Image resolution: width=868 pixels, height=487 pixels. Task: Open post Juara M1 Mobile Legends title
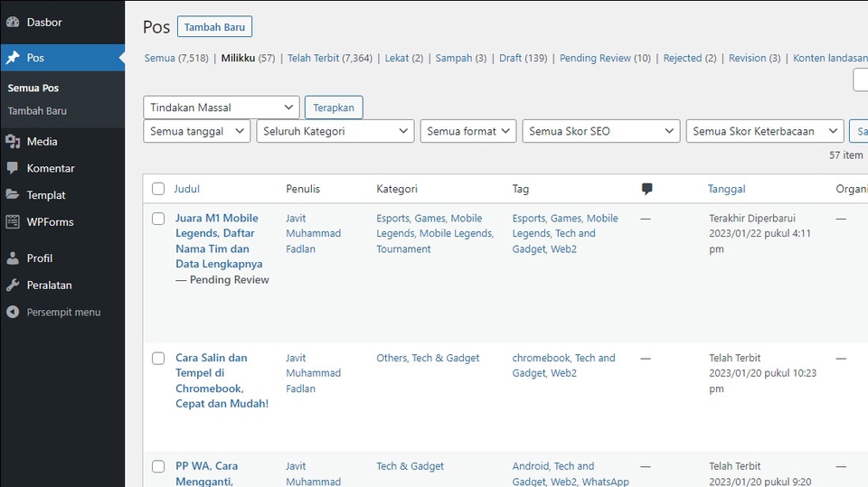pyautogui.click(x=219, y=241)
